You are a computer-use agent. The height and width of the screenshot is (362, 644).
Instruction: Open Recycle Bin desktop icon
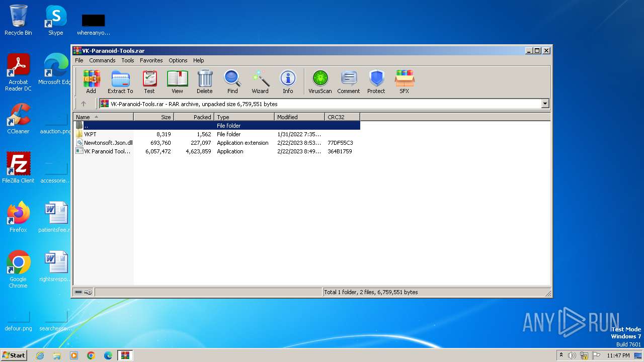click(18, 21)
